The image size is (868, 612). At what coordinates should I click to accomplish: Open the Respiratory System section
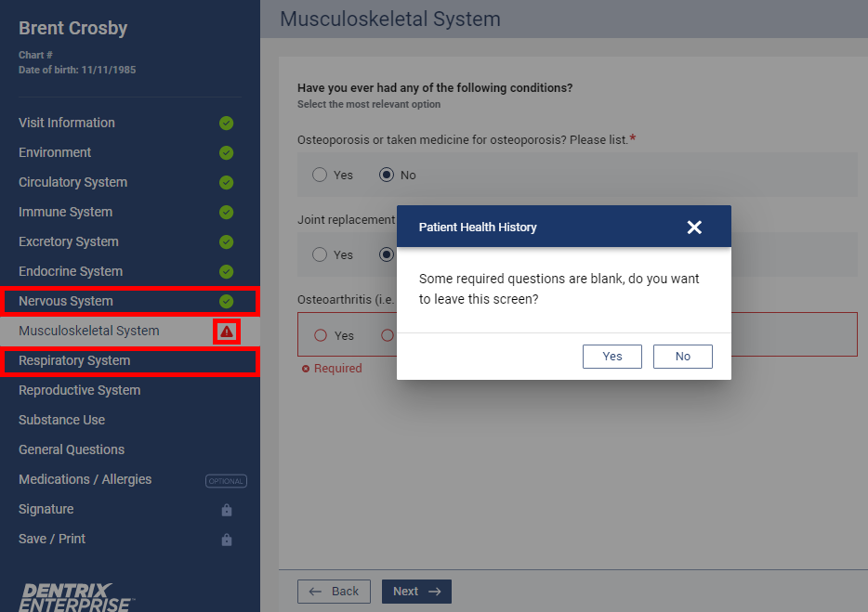[74, 361]
